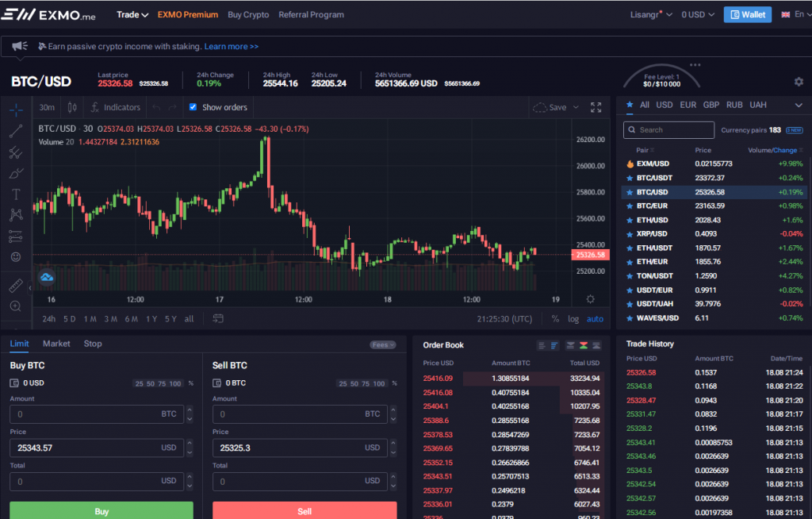The image size is (812, 519).
Task: Enter fullscreen chart mode
Action: (596, 107)
